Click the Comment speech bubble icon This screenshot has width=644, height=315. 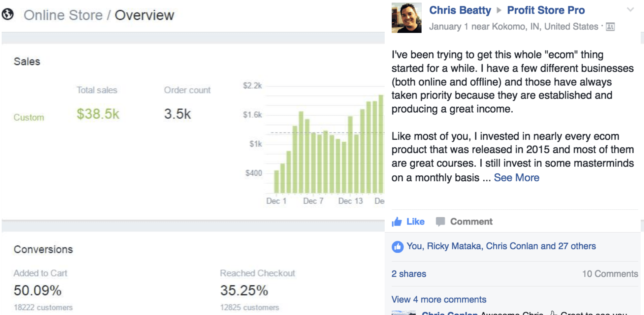pos(440,222)
